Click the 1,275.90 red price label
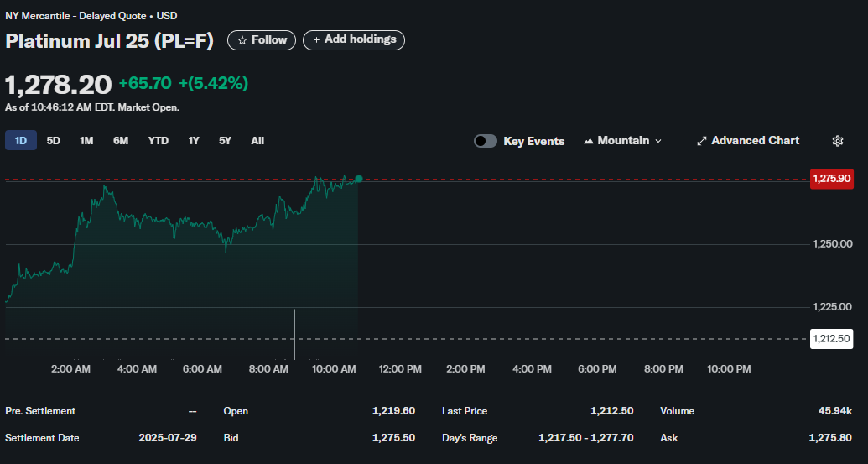Viewport: 868px width, 464px height. coord(831,179)
